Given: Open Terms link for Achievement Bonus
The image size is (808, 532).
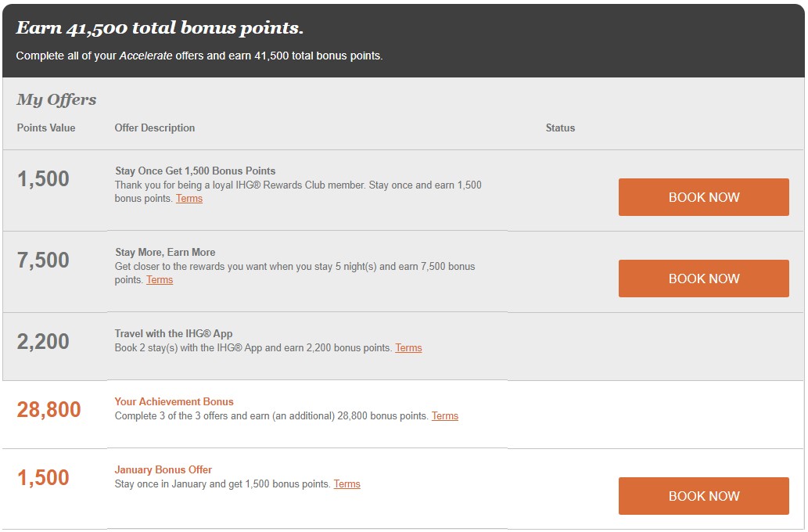Looking at the screenshot, I should tap(445, 416).
